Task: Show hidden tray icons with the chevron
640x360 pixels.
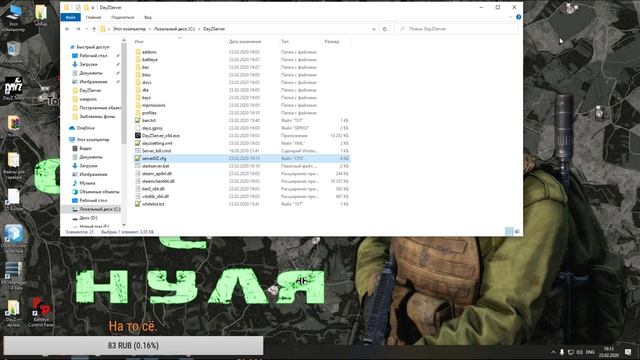Action: click(553, 352)
